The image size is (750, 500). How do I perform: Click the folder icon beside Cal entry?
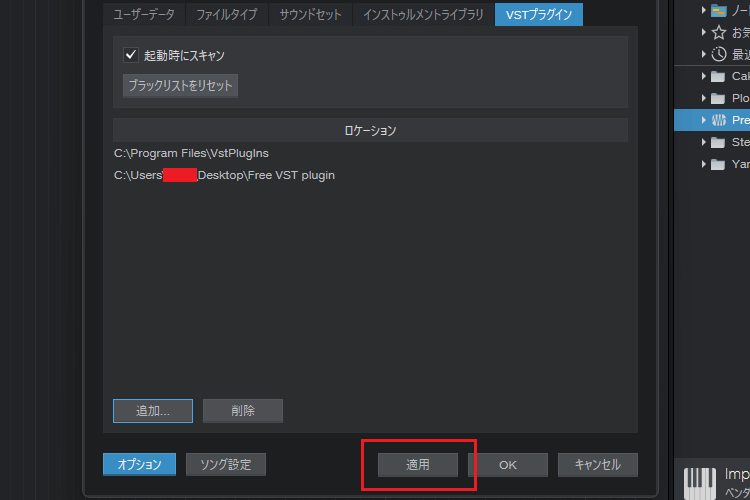click(x=718, y=76)
